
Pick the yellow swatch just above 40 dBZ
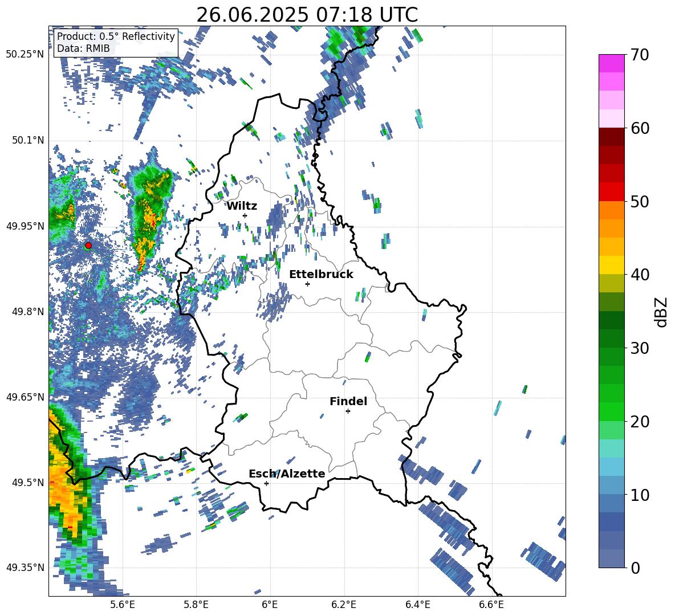click(x=611, y=265)
